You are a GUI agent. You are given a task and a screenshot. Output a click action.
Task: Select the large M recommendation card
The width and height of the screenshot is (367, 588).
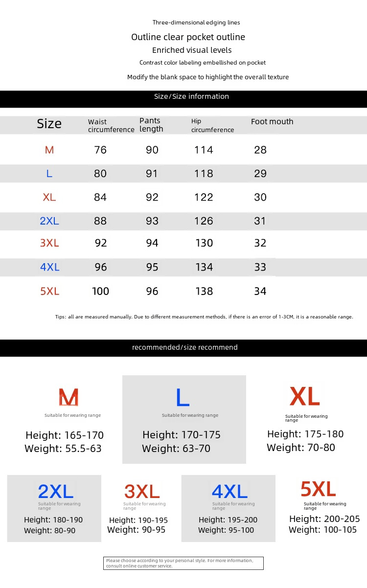(x=65, y=420)
